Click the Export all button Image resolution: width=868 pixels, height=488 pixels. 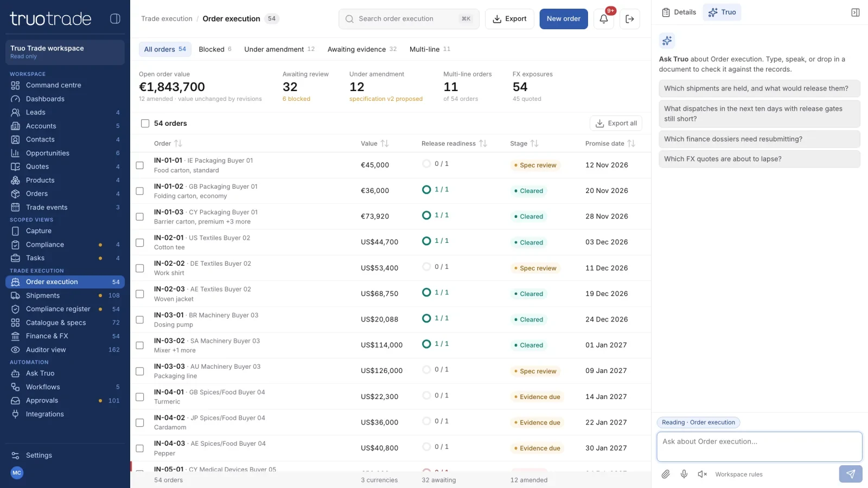(x=616, y=124)
